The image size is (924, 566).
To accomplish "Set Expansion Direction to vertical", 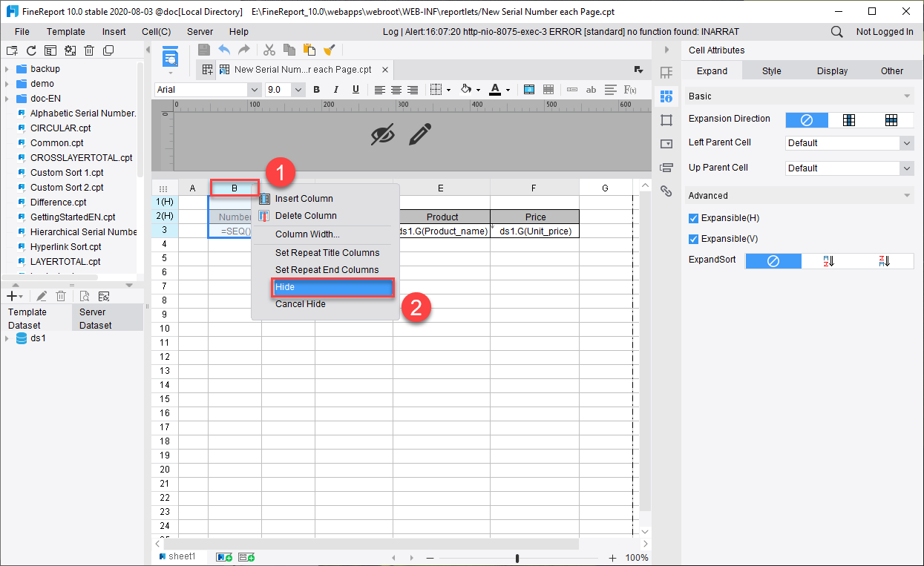I will [x=849, y=120].
